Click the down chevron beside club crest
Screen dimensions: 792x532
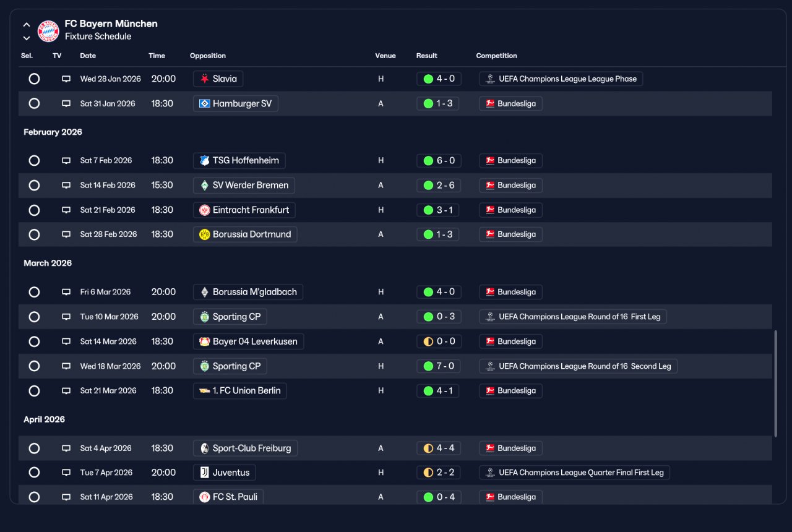pos(27,38)
